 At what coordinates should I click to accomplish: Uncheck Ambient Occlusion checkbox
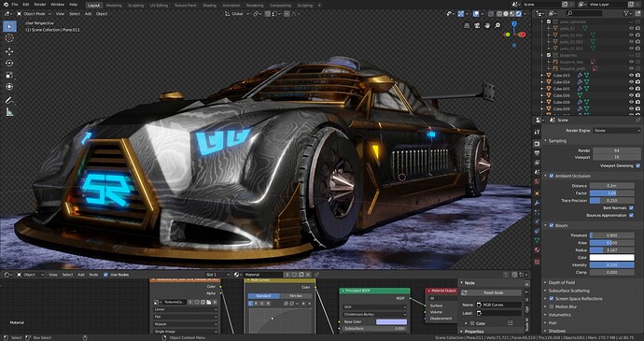coord(552,176)
